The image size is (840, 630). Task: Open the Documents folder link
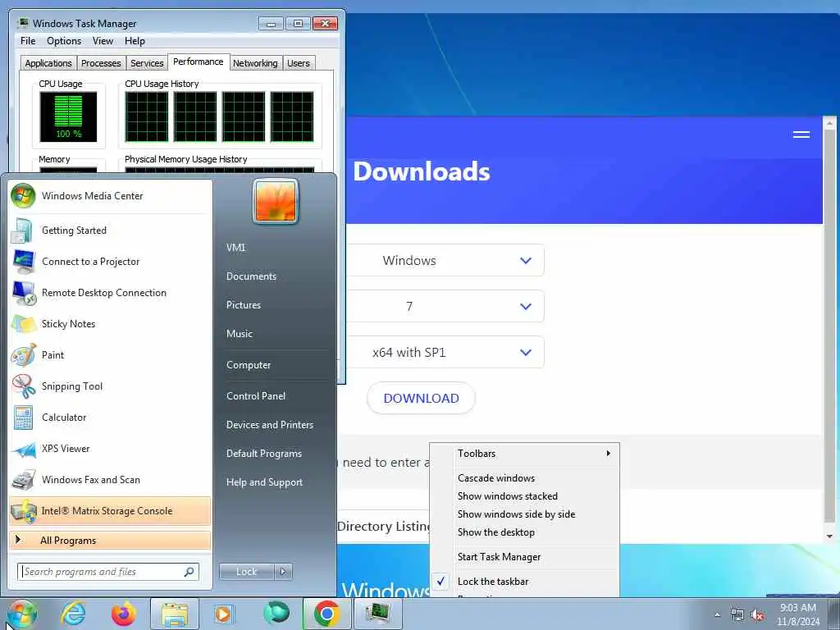click(251, 276)
